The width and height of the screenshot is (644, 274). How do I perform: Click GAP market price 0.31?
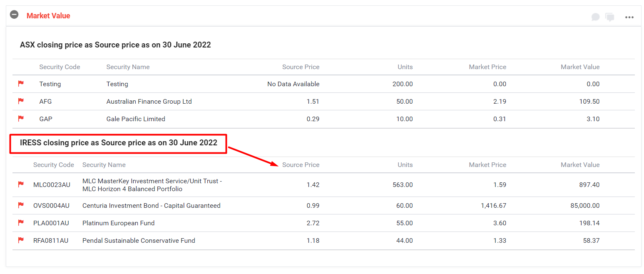(x=500, y=119)
